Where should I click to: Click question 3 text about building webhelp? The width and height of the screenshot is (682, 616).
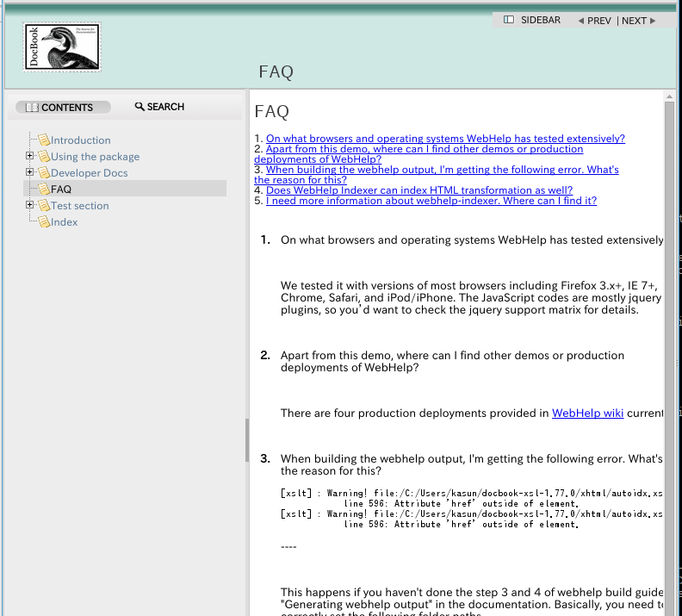point(472,464)
